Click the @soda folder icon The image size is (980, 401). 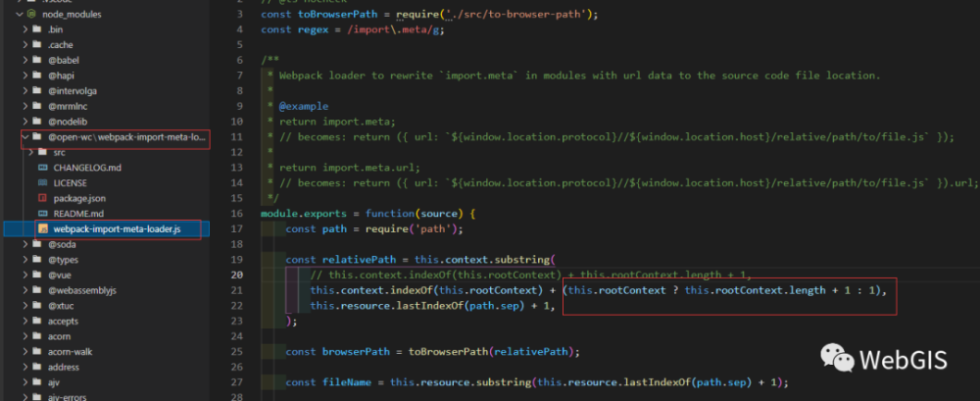pyautogui.click(x=37, y=244)
